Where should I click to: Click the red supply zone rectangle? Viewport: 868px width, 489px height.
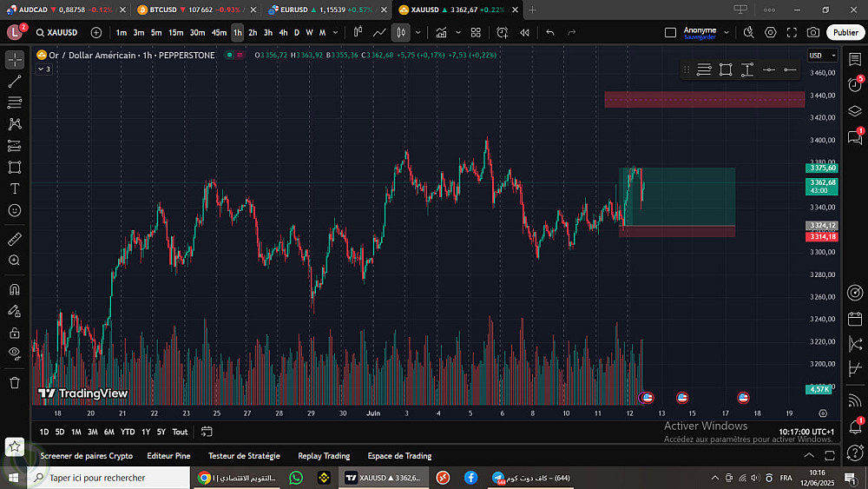[x=705, y=99]
